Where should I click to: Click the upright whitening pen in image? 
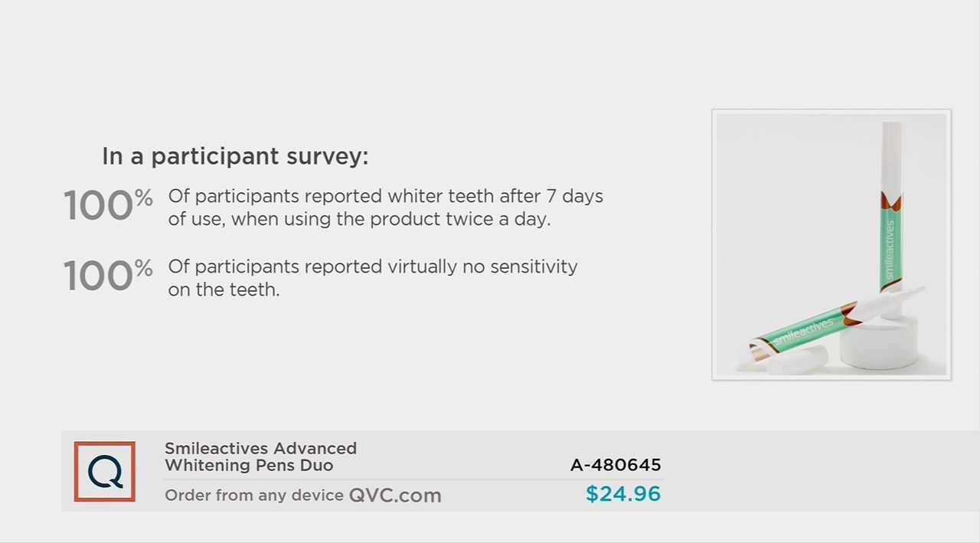click(891, 218)
